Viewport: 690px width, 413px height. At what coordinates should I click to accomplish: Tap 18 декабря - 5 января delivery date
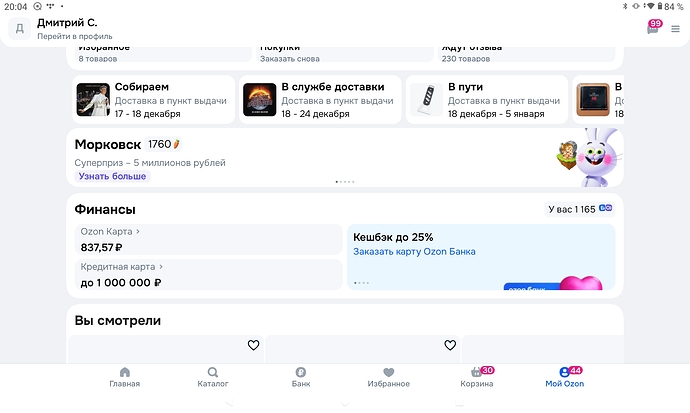(x=496, y=114)
